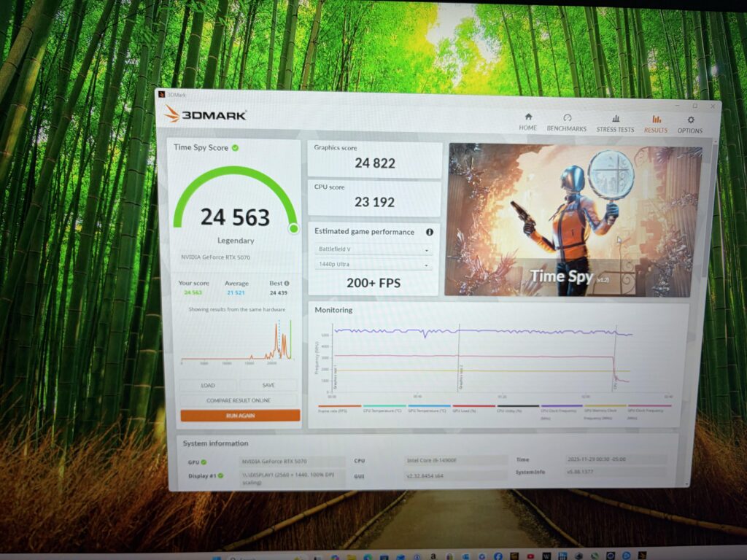The width and height of the screenshot is (747, 560).
Task: Click the Your score value 24 563
Action: pyautogui.click(x=193, y=292)
